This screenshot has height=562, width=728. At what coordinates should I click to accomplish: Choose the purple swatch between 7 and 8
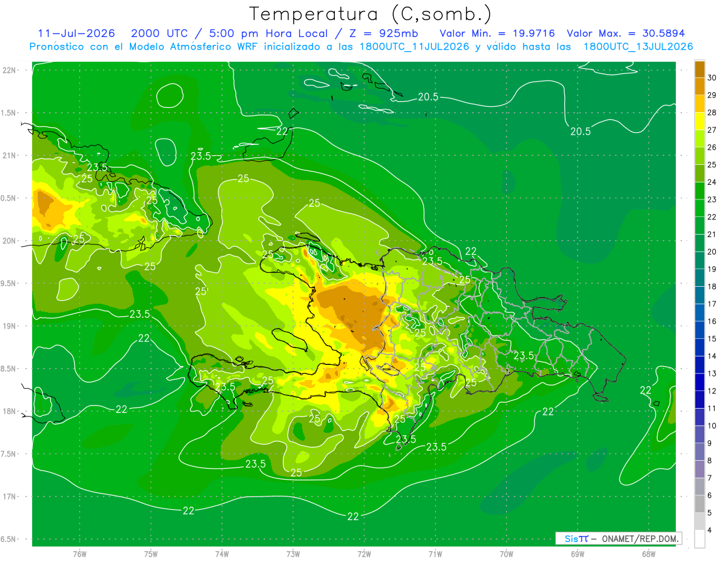pos(699,469)
